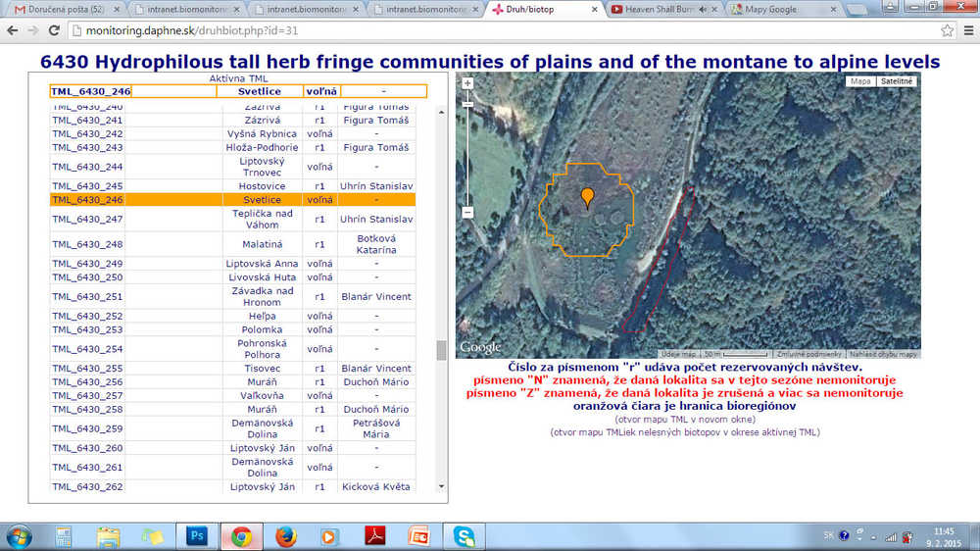Click Nahlásiť chybu mapy link

tap(883, 354)
